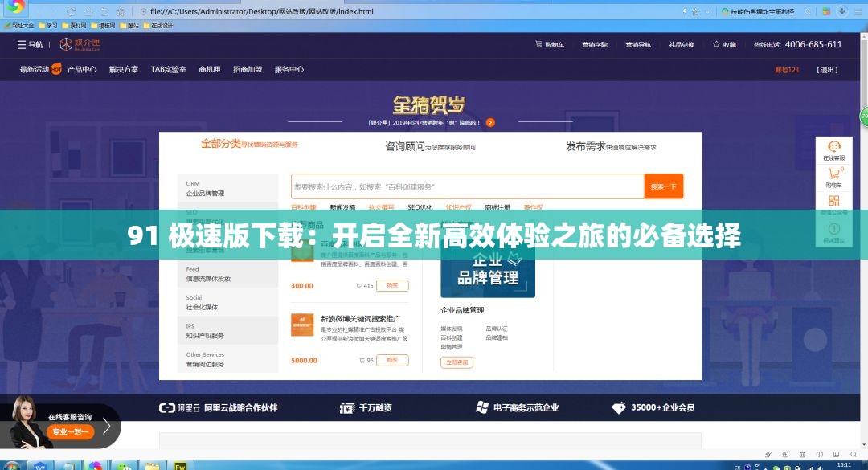Click the 收藏 star icon in header
Screen dimensions: 868x470
(714, 44)
